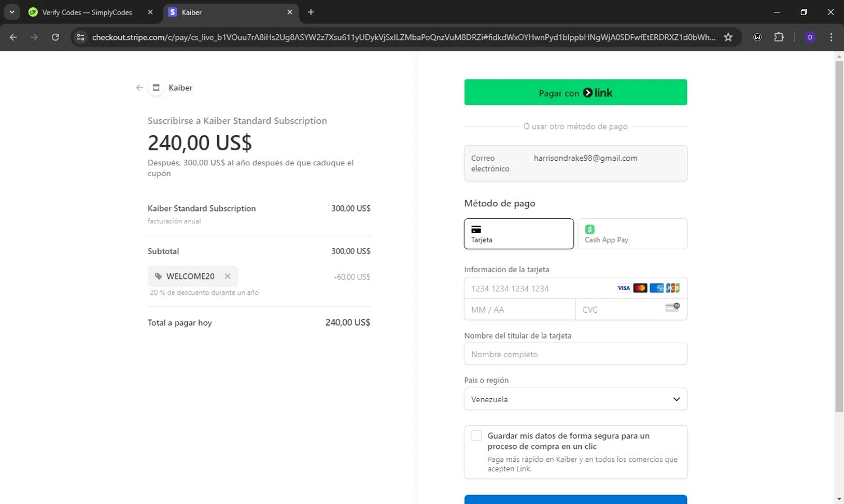Click the Cash App Pay dollar icon

point(590,229)
